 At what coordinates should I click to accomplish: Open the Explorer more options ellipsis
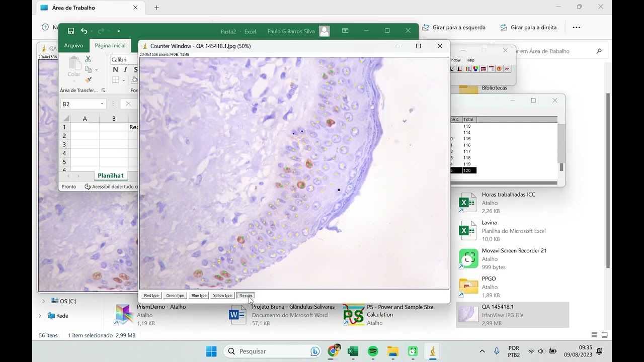coord(577,28)
